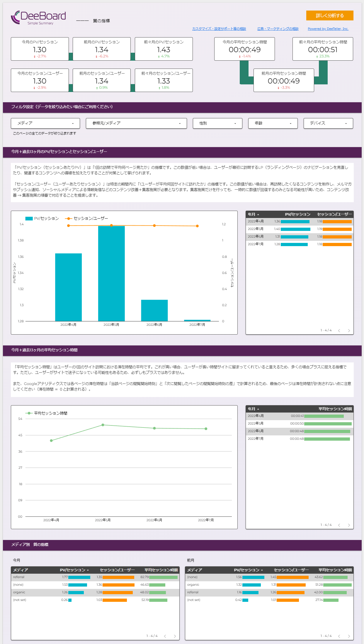Go to next page in 平均セッション時間 table
Viewport: 364px width, 644px height.
point(349,525)
